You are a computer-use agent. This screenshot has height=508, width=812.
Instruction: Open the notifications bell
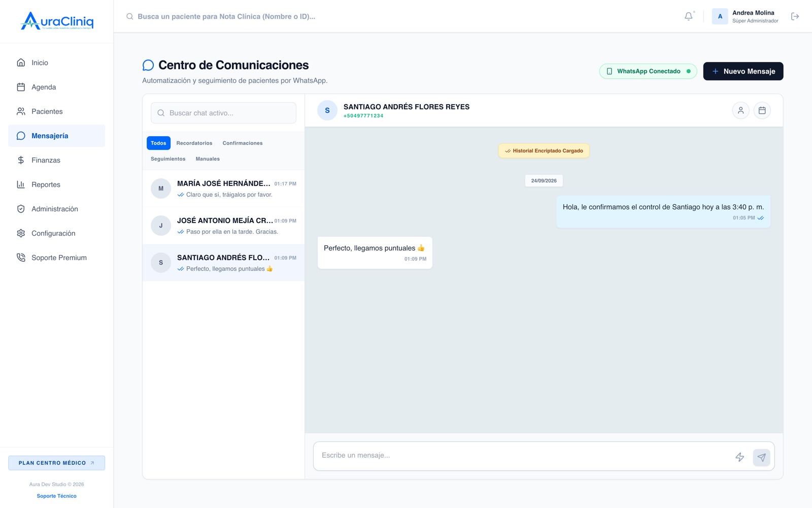689,16
